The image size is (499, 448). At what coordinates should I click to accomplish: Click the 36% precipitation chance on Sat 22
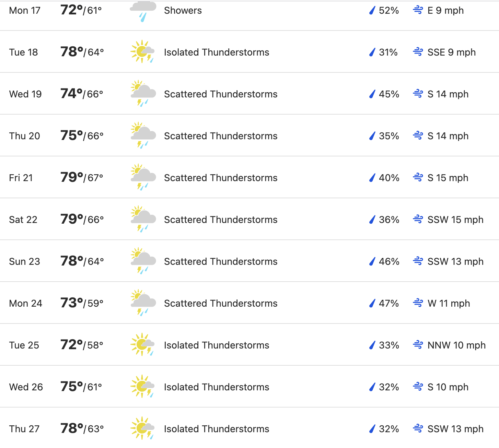389,220
